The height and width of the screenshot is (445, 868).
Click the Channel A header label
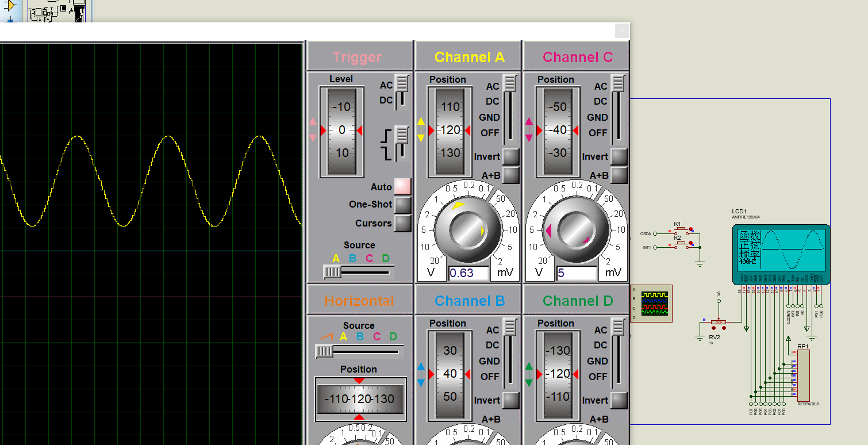click(469, 57)
